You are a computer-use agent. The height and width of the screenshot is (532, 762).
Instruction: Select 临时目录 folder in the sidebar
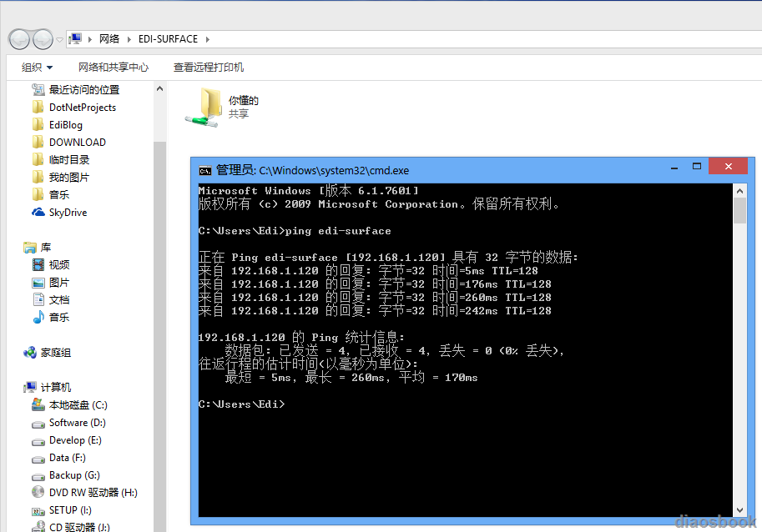(69, 160)
